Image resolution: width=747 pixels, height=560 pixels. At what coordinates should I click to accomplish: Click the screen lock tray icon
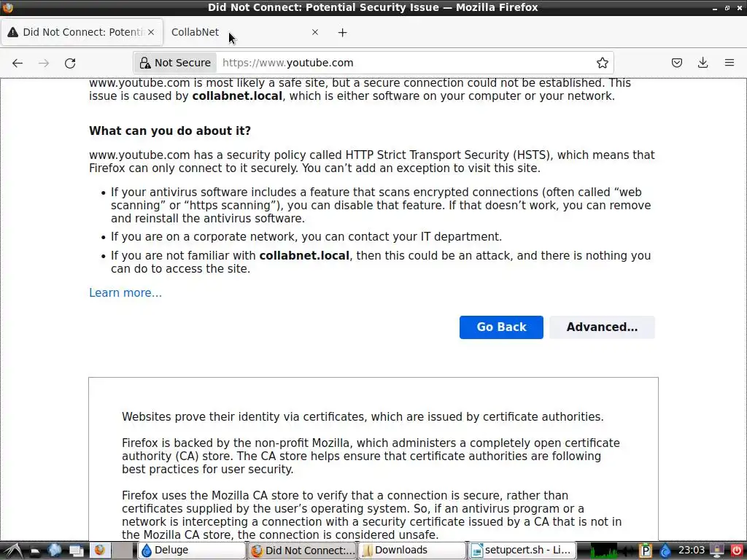point(717,551)
